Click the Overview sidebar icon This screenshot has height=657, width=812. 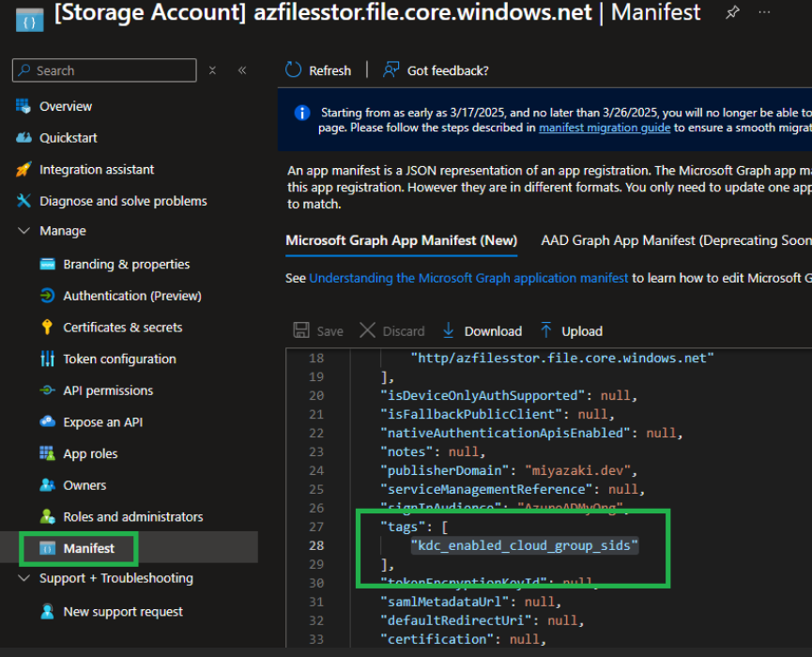[23, 106]
